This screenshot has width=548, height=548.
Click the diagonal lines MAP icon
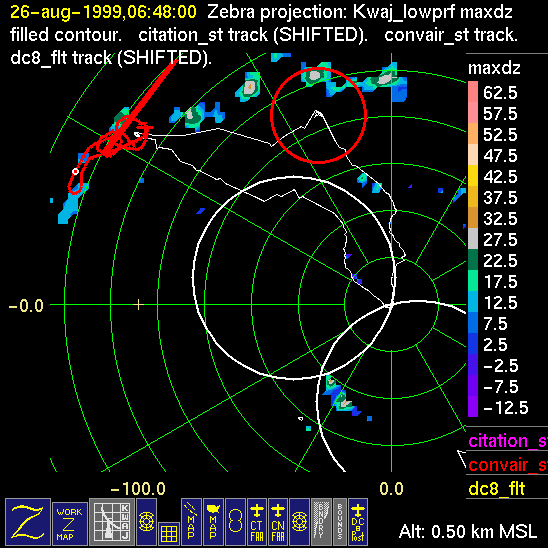click(191, 521)
